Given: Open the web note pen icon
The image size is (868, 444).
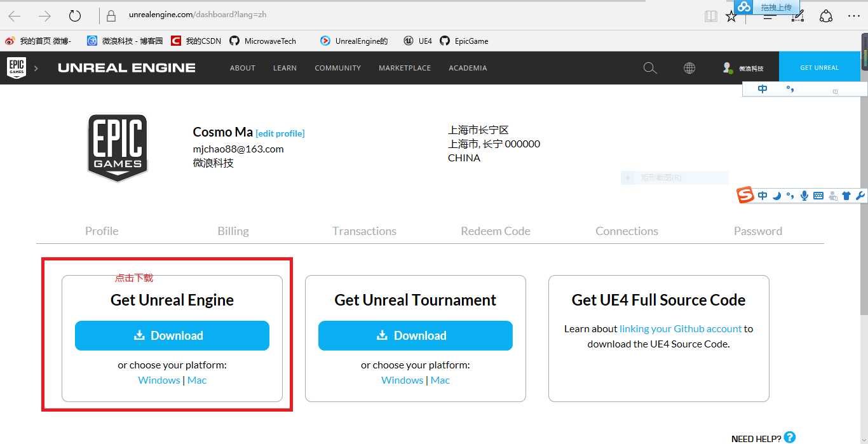Looking at the screenshot, I should 797,17.
